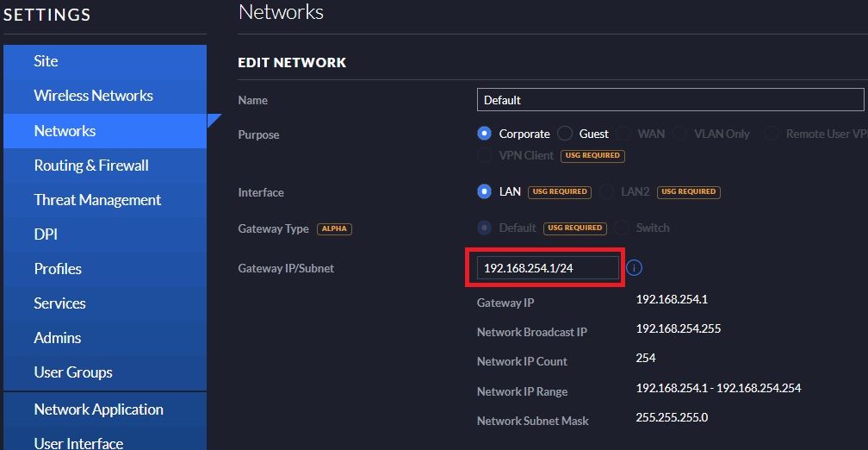The height and width of the screenshot is (450, 868).
Task: Click the Name input field
Action: [670, 100]
